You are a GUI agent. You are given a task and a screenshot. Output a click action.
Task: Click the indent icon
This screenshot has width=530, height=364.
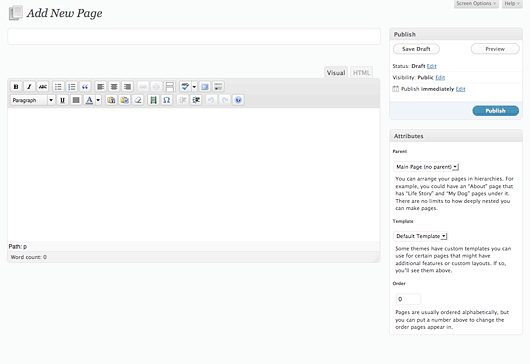coord(196,100)
